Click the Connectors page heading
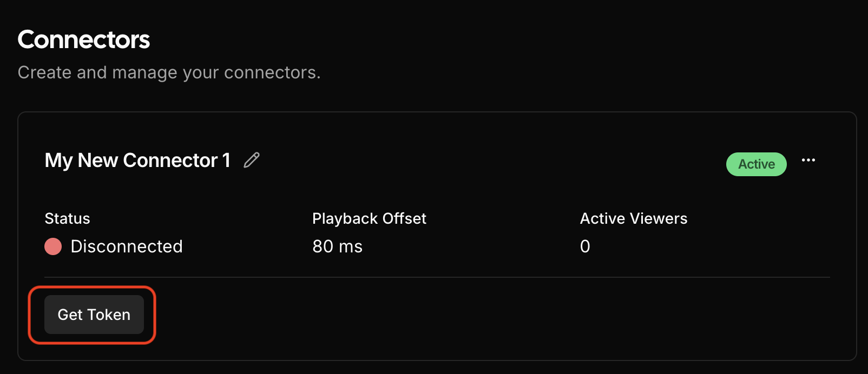This screenshot has width=868, height=374. 84,39
